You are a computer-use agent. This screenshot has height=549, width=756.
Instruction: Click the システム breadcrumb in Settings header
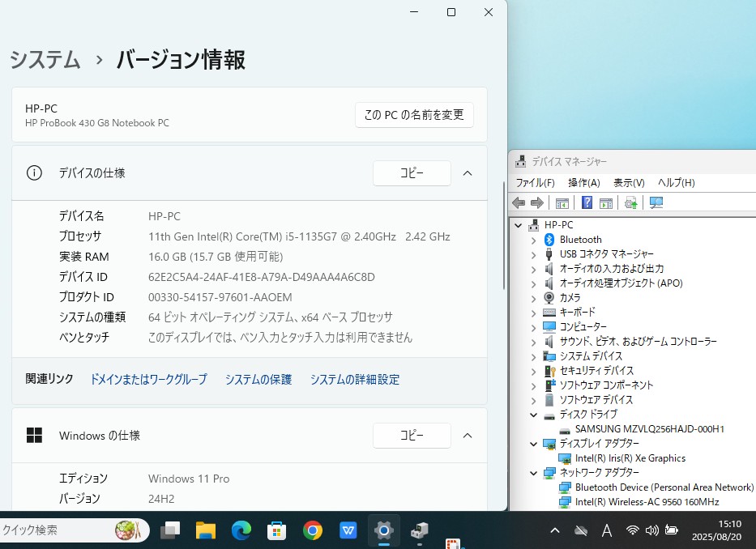45,60
